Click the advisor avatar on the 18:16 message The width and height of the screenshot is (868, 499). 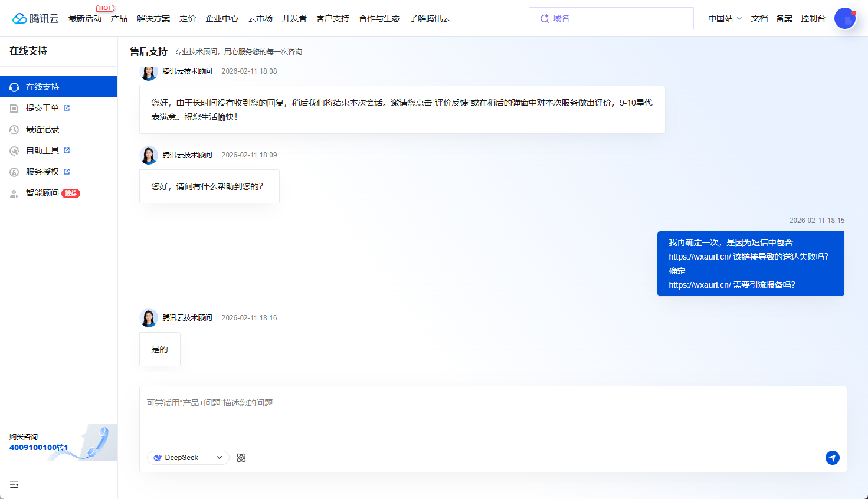coord(149,318)
